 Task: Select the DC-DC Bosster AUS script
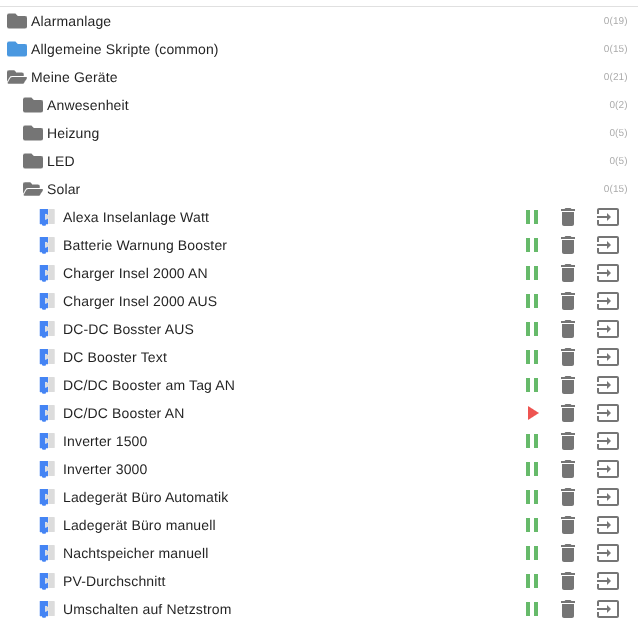point(128,329)
